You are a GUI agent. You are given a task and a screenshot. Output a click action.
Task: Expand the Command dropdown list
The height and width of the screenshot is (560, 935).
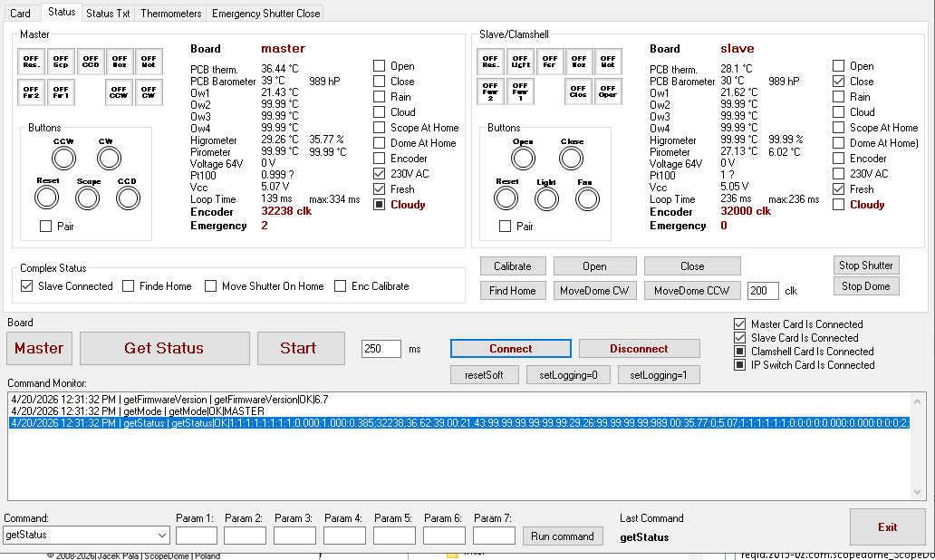pos(162,536)
